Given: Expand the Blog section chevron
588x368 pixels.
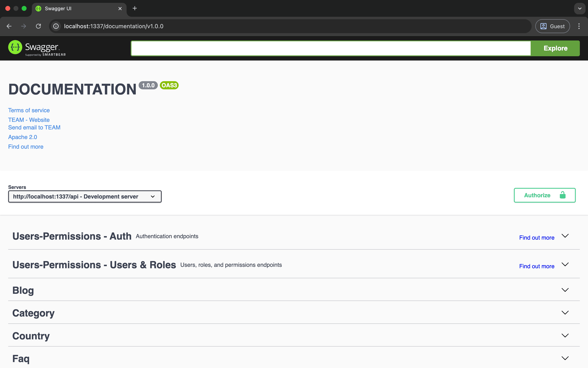Looking at the screenshot, I should pyautogui.click(x=565, y=290).
